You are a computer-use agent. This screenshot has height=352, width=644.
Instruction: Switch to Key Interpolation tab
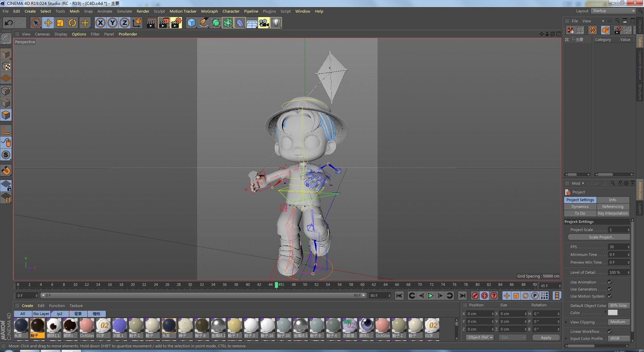point(613,213)
